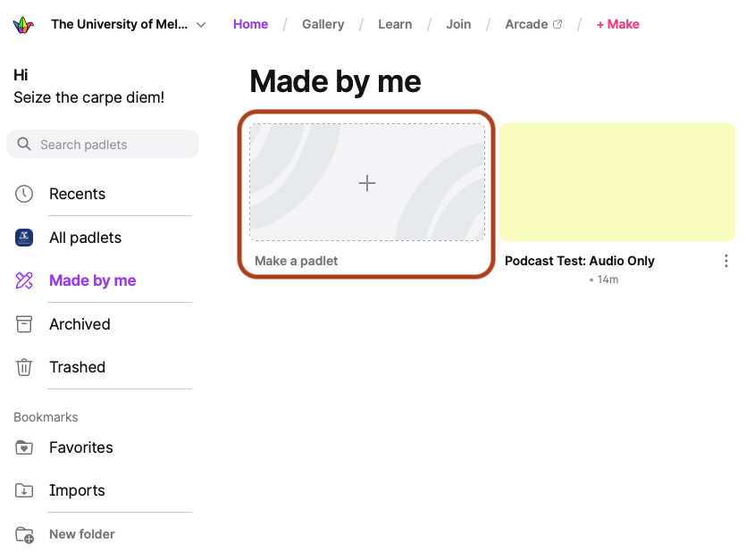Click the Bookmarks section heading
This screenshot has width=746, height=560.
46,417
